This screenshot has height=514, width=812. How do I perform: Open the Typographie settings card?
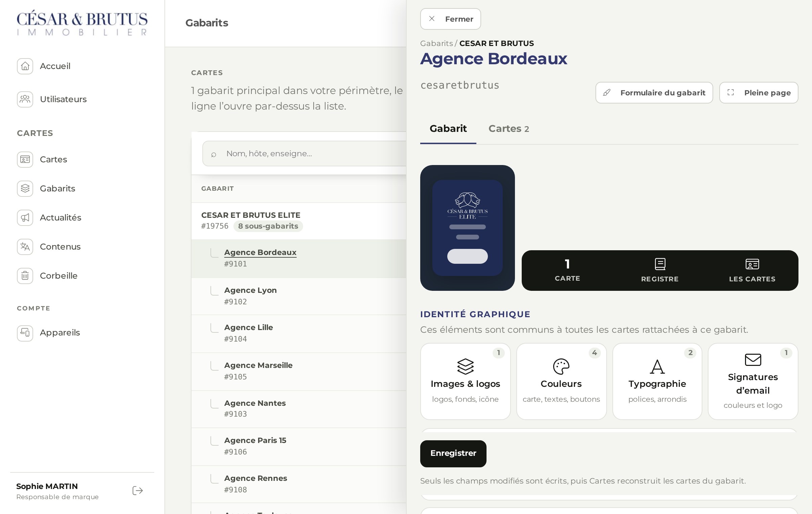tap(657, 381)
